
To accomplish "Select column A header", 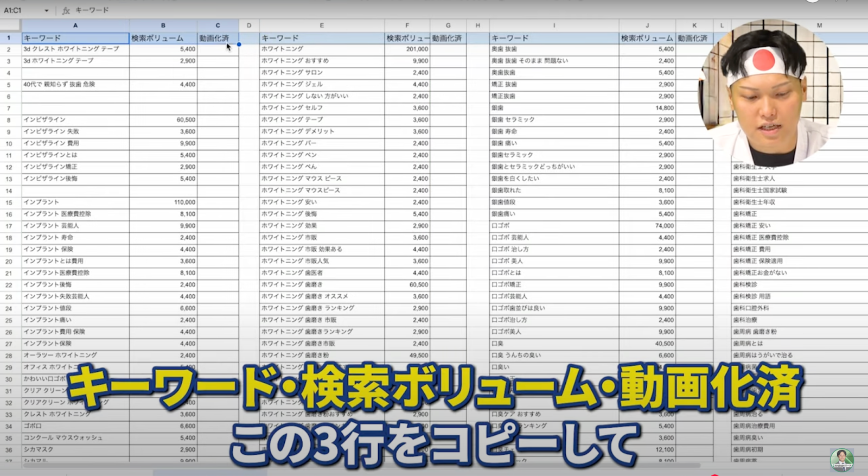I will [75, 26].
